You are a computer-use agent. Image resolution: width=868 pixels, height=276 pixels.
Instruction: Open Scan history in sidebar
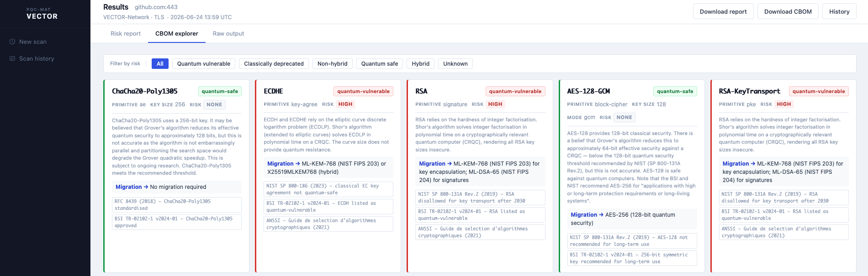(x=37, y=58)
